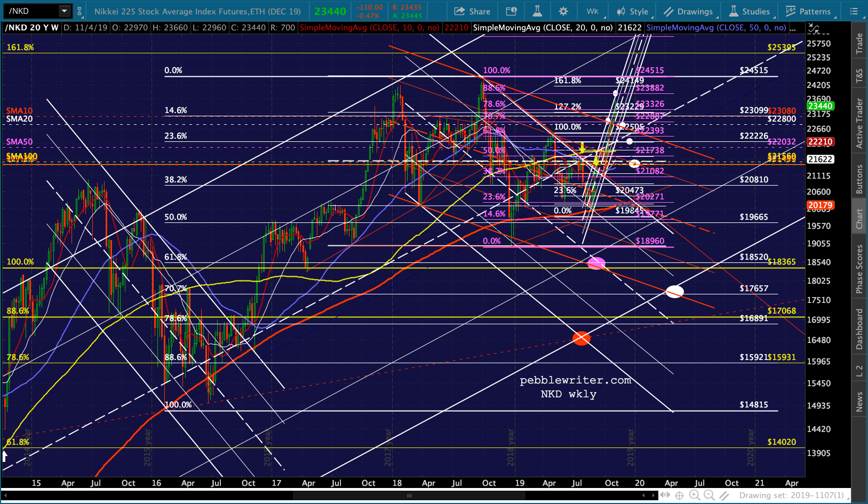The height and width of the screenshot is (504, 868).
Task: Click the pebblewriter.com text annotation
Action: click(x=576, y=380)
